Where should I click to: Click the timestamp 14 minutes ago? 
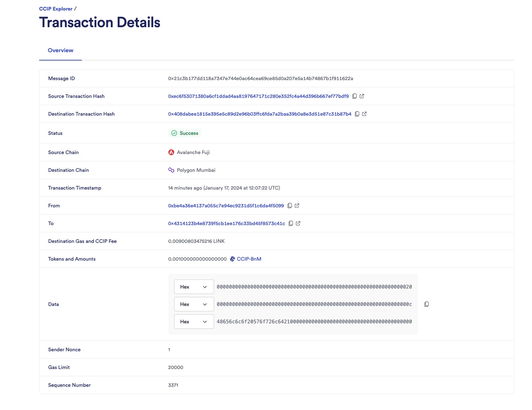(x=224, y=188)
